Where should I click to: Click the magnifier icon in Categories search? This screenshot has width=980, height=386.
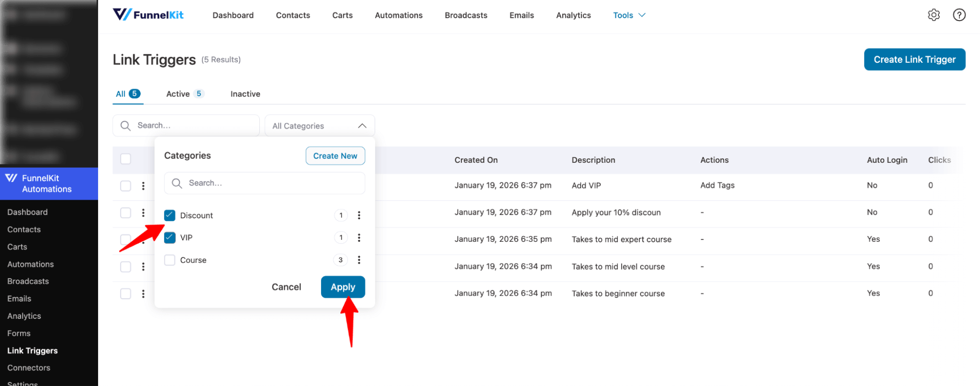[177, 183]
